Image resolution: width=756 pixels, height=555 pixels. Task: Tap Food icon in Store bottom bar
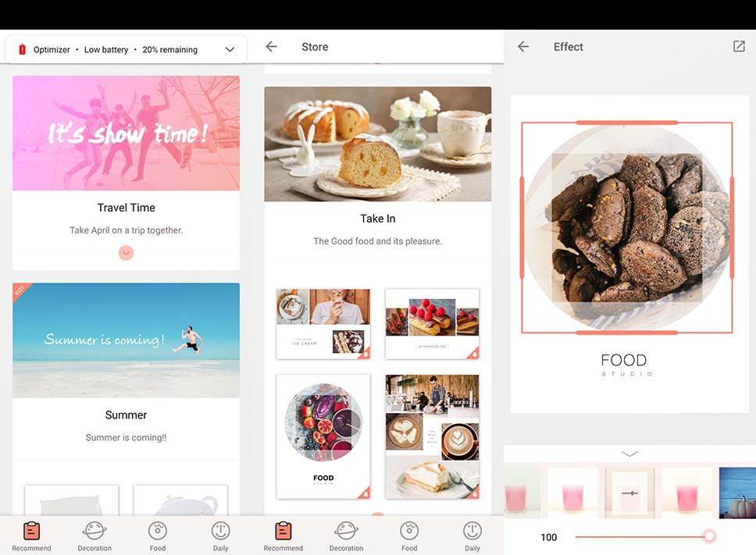(x=409, y=531)
